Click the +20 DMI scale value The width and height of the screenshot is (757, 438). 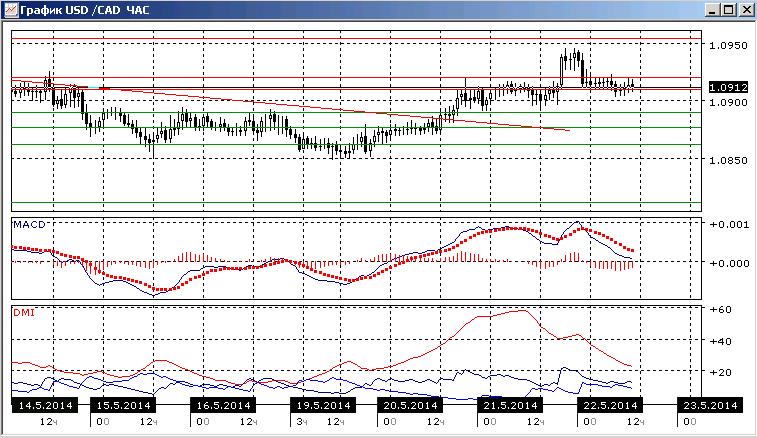click(x=720, y=372)
